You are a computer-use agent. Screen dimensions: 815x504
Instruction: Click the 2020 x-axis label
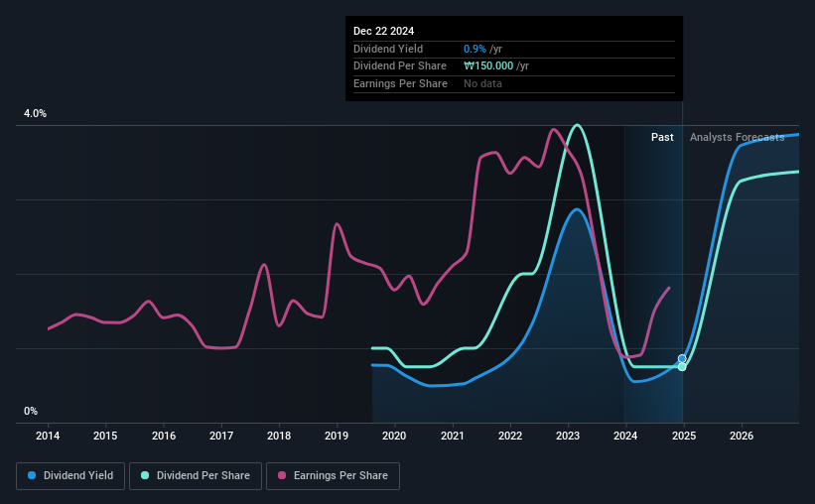pyautogui.click(x=394, y=436)
